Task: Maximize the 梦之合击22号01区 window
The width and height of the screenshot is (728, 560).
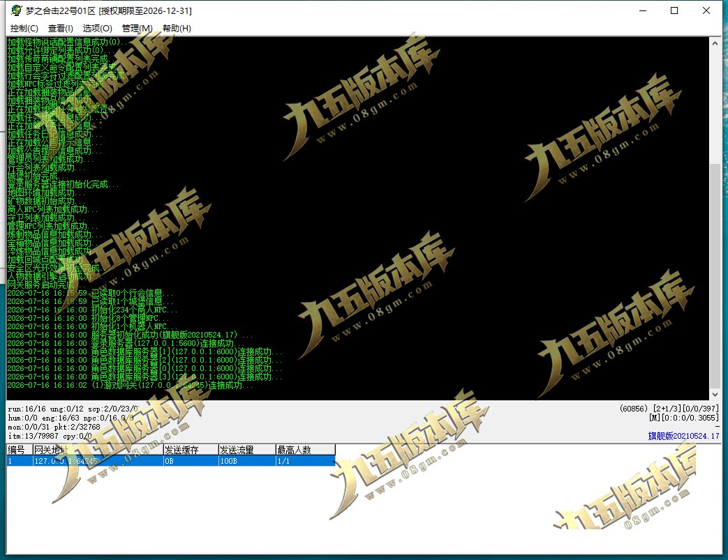Action: tap(674, 10)
